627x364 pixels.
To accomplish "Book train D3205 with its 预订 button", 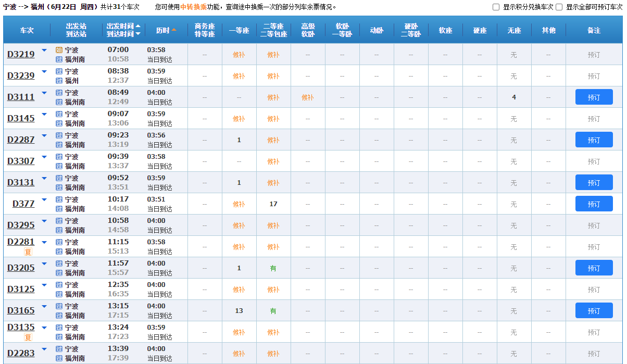I will 594,268.
